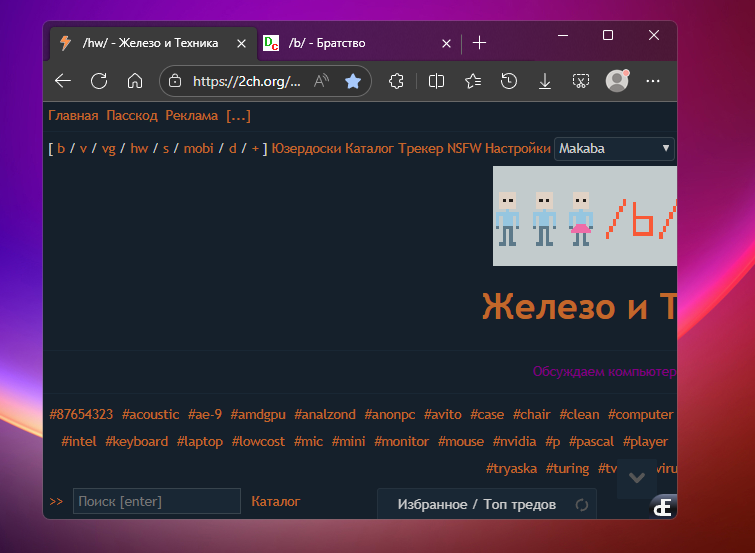Reload the current page

[99, 81]
